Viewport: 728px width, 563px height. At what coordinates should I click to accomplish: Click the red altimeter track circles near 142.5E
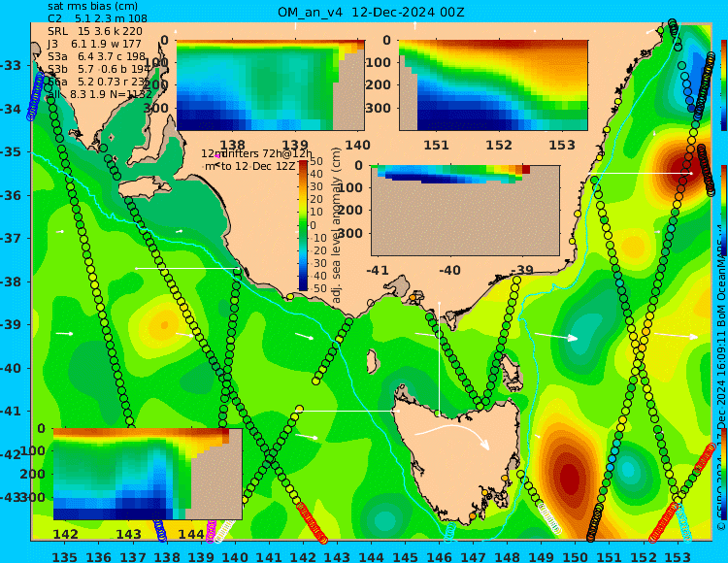[x=312, y=522]
